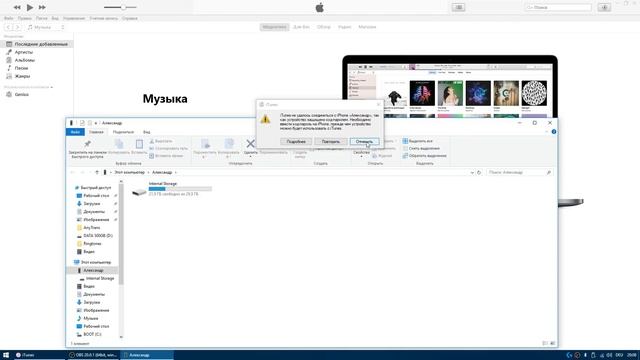Open the Internal Storage drive item
The image size is (640, 360).
tap(171, 189)
